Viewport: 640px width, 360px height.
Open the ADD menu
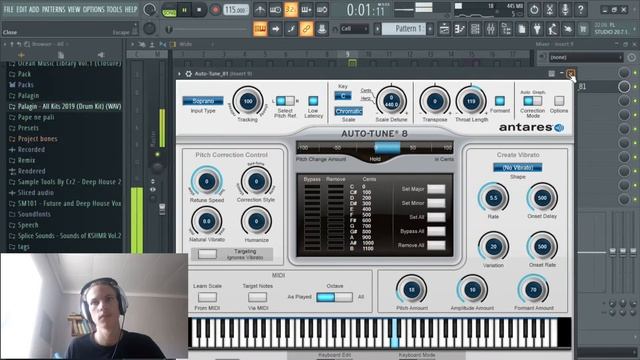click(x=34, y=9)
